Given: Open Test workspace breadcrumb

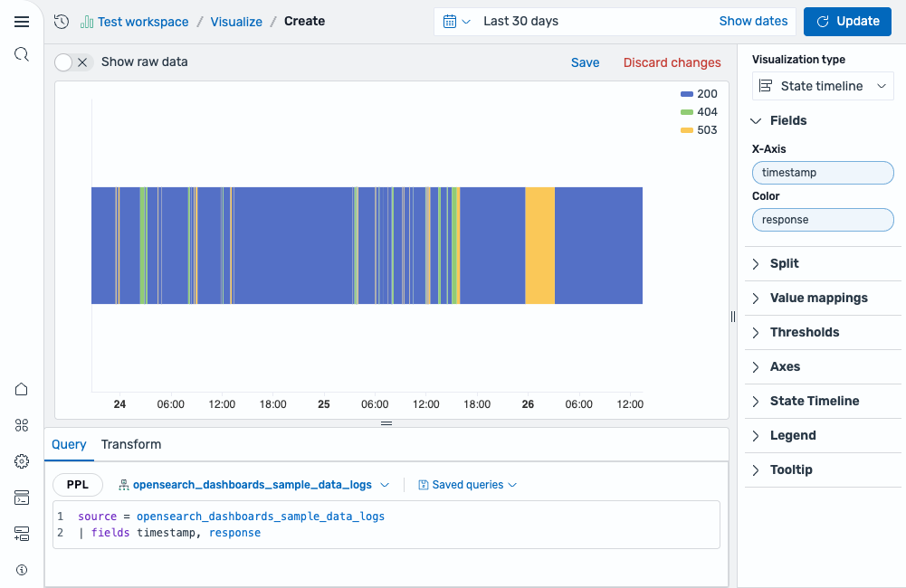Looking at the screenshot, I should pyautogui.click(x=143, y=22).
